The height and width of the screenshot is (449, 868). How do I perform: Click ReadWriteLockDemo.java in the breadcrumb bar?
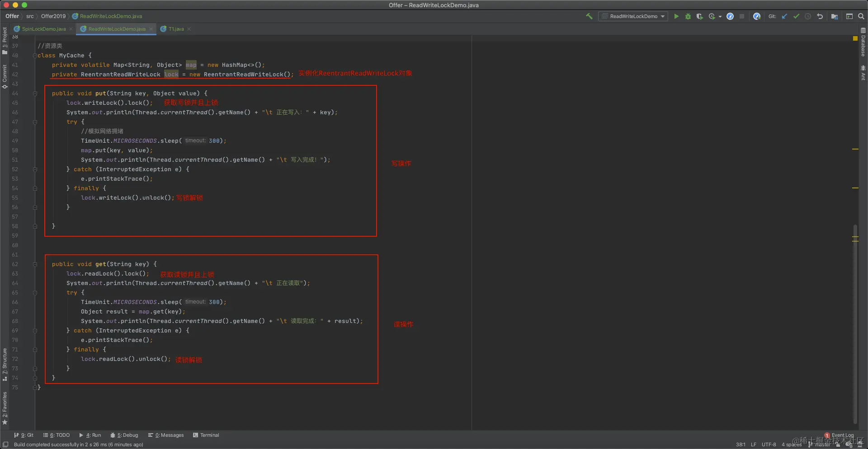[x=107, y=16]
